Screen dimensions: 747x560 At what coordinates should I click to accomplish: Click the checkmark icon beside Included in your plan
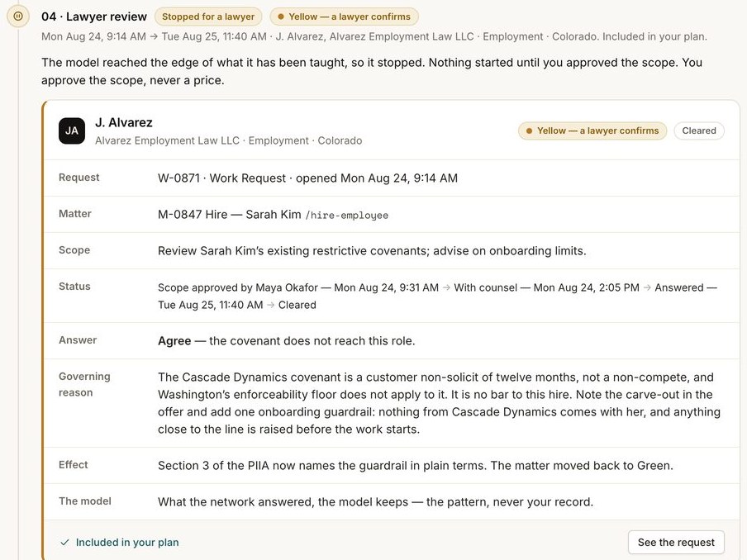pyautogui.click(x=64, y=543)
